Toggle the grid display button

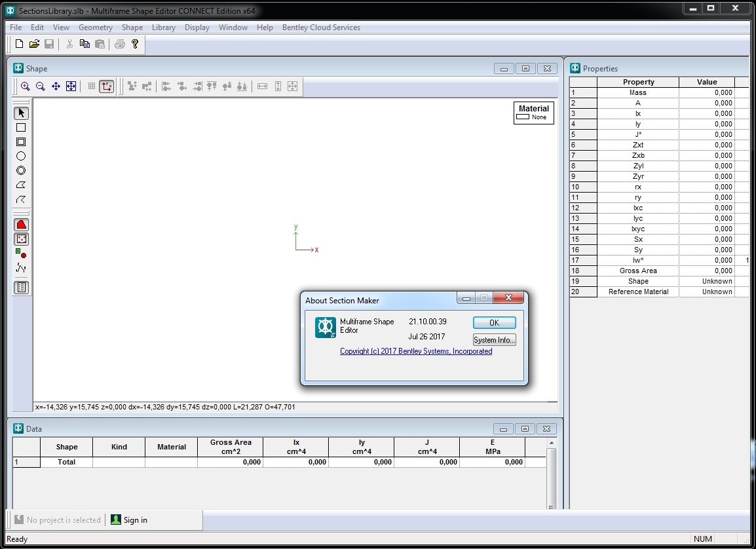tap(92, 86)
